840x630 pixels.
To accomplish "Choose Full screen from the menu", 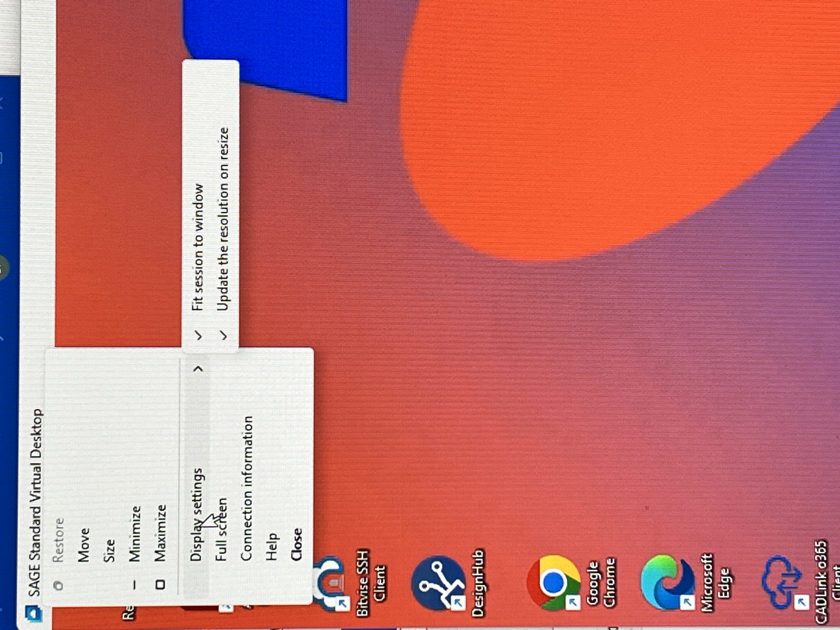I will (221, 530).
